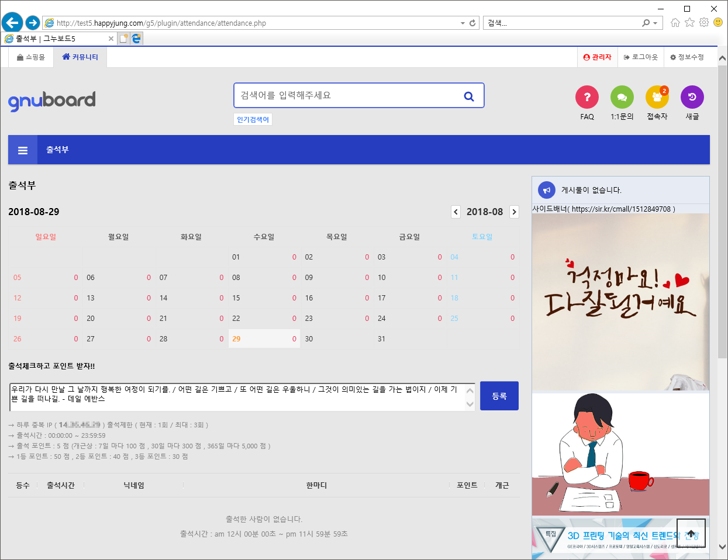Refresh page using address bar icon

pos(472,23)
